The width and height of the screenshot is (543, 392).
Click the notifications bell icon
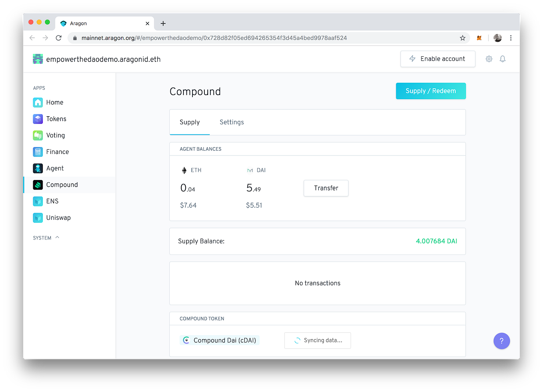502,59
